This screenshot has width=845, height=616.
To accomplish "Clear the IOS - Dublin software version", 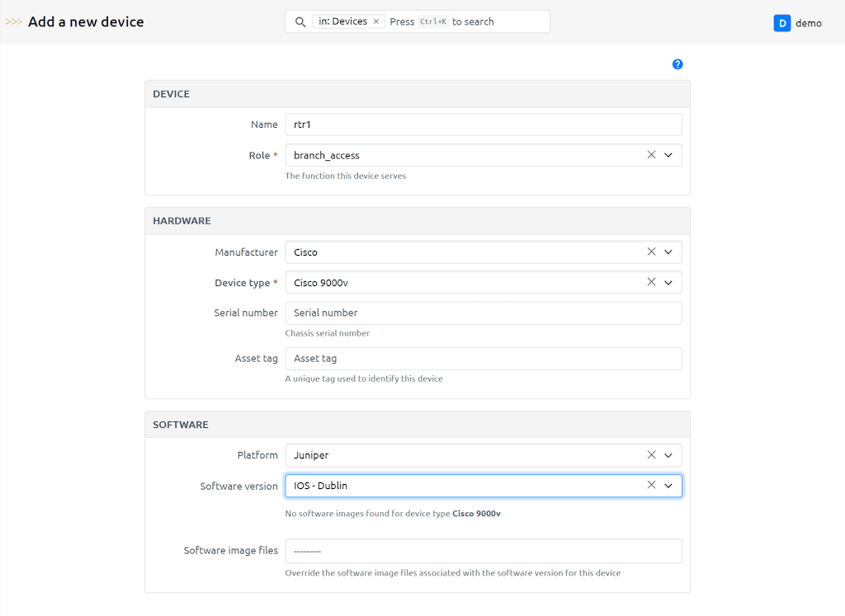I will tap(651, 486).
